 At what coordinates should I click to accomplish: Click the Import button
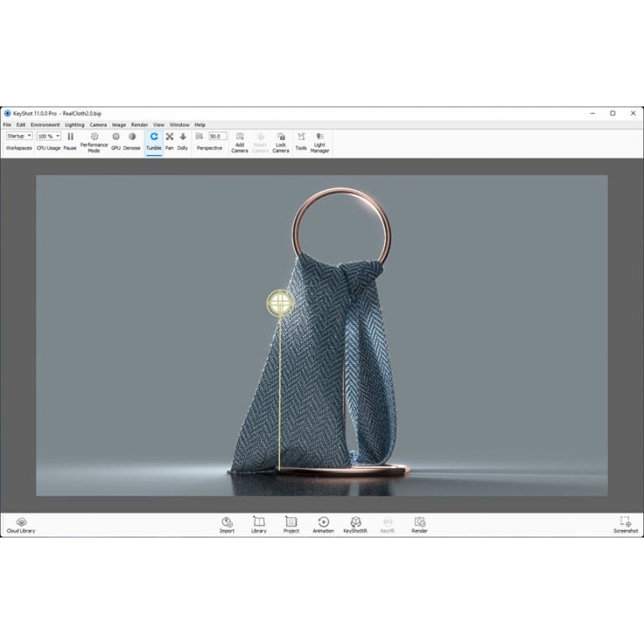pos(227,523)
